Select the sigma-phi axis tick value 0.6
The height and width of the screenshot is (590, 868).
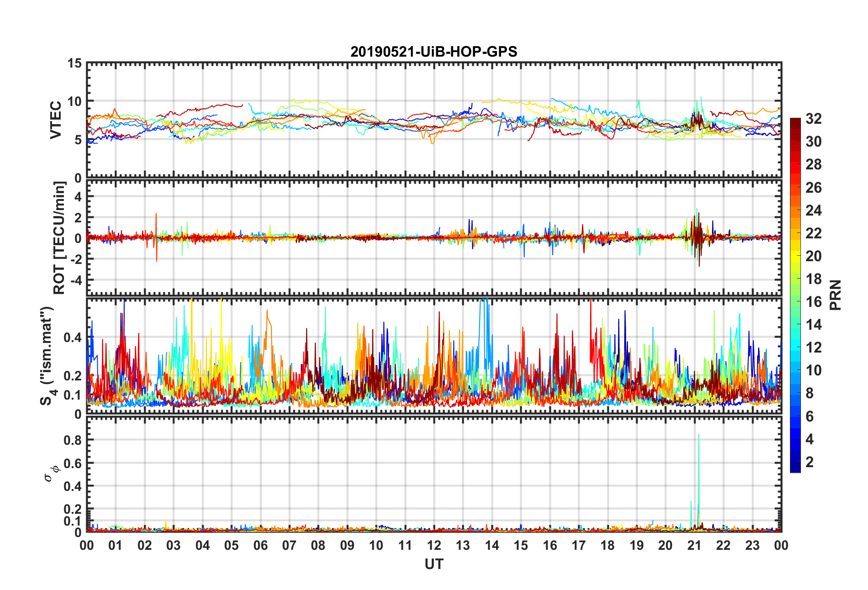point(73,463)
